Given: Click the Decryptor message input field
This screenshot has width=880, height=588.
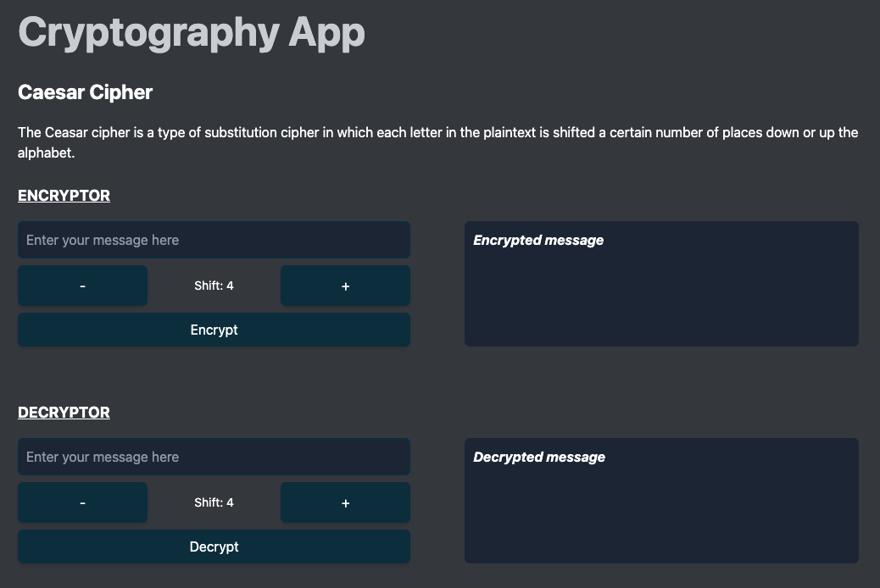Looking at the screenshot, I should (214, 457).
